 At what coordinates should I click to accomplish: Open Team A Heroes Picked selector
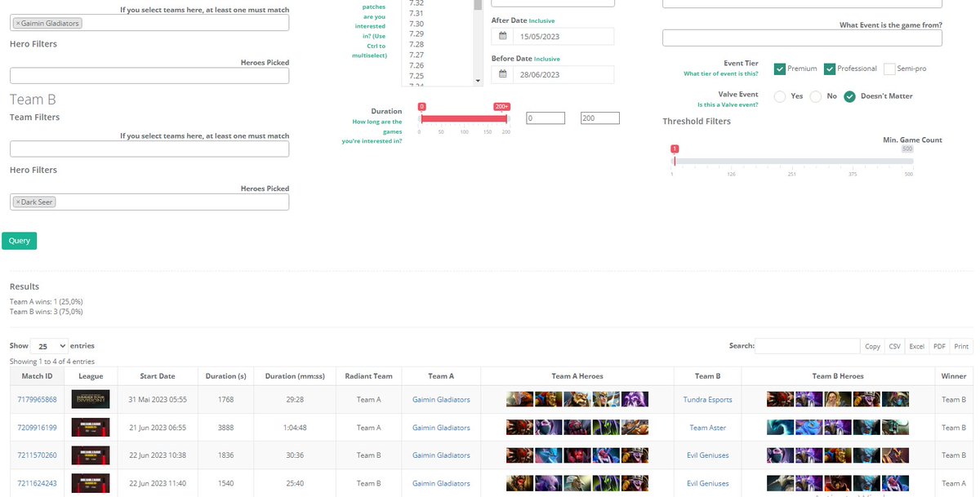click(149, 76)
